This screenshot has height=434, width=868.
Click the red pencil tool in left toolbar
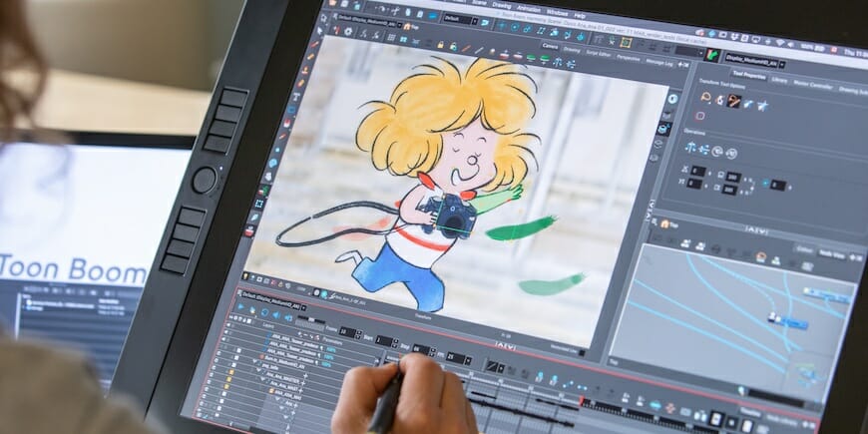click(x=314, y=44)
